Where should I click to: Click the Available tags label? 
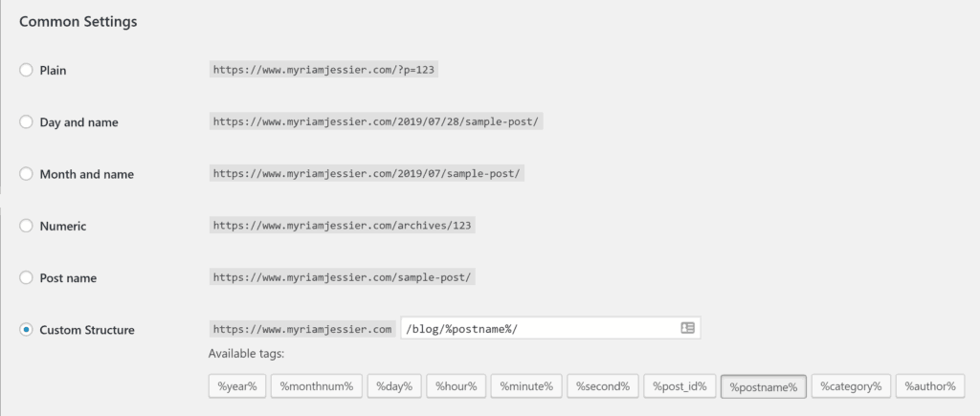tap(246, 354)
